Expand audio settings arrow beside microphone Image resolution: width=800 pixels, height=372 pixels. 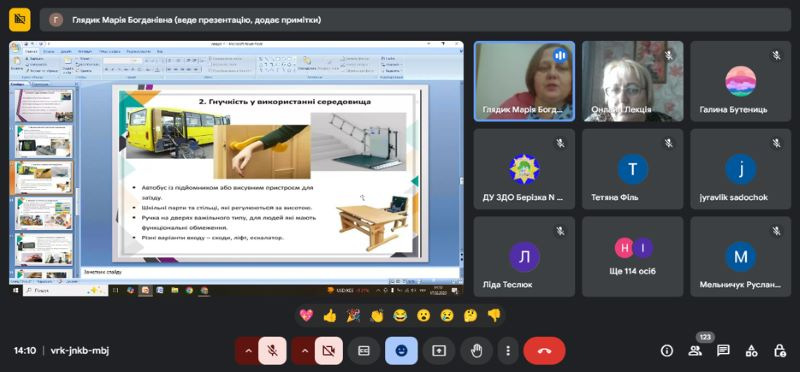[247, 351]
